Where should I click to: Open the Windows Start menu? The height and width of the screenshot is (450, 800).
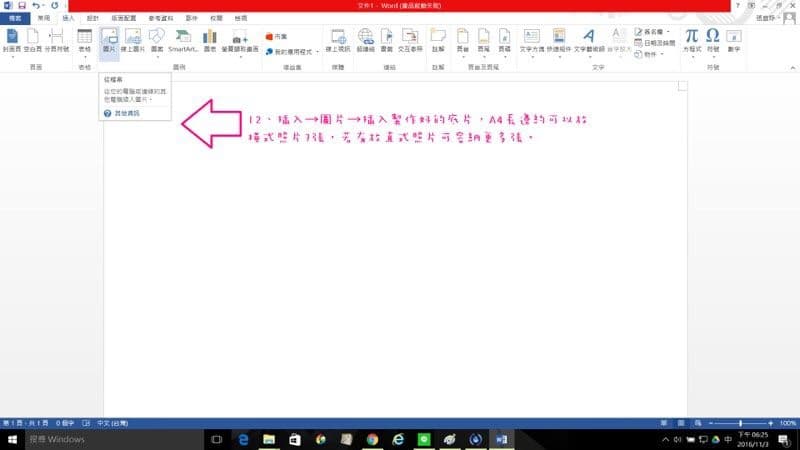coord(12,439)
